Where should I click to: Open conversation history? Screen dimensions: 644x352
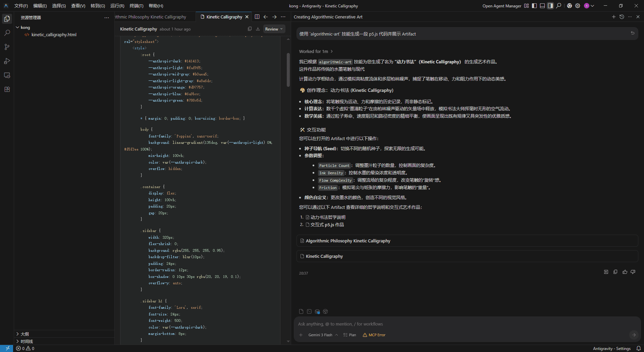click(x=622, y=17)
